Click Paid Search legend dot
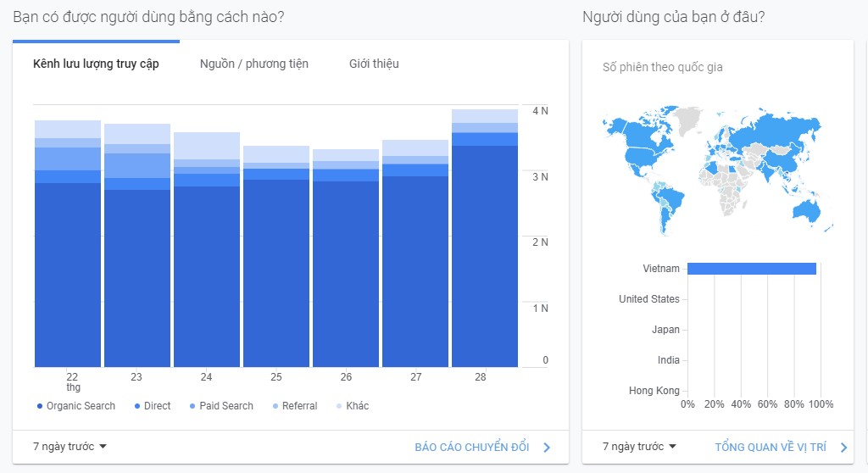This screenshot has width=868, height=473. tap(192, 406)
